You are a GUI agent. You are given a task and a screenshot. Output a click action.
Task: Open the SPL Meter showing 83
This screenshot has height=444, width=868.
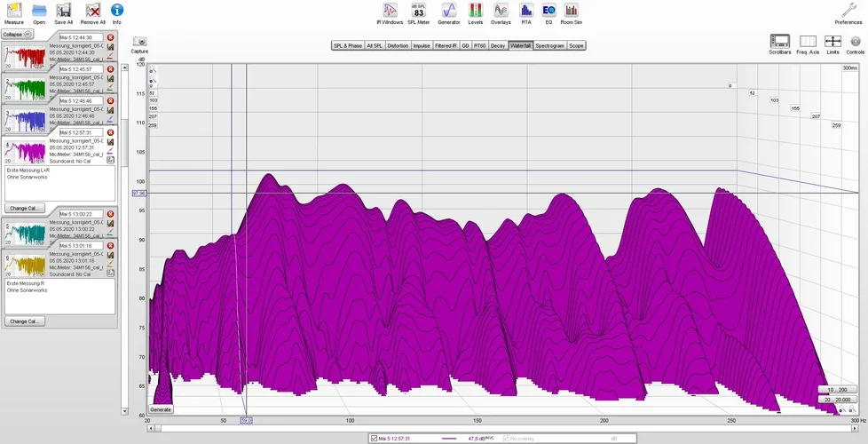(x=419, y=10)
